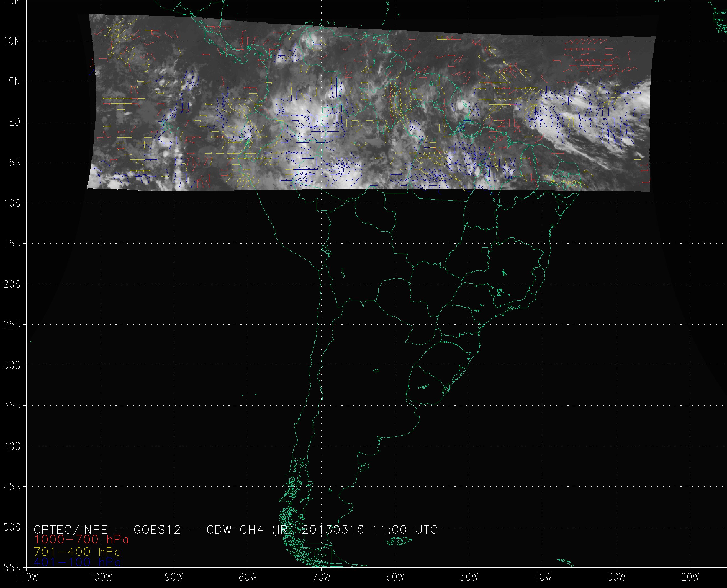The height and width of the screenshot is (588, 727).
Task: Click the 40W longitude axis label
Action: 543,577
